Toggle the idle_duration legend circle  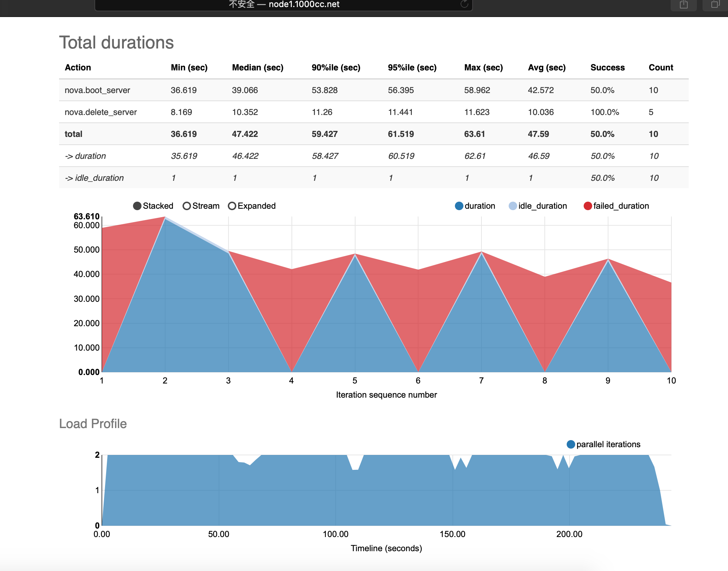pyautogui.click(x=513, y=206)
